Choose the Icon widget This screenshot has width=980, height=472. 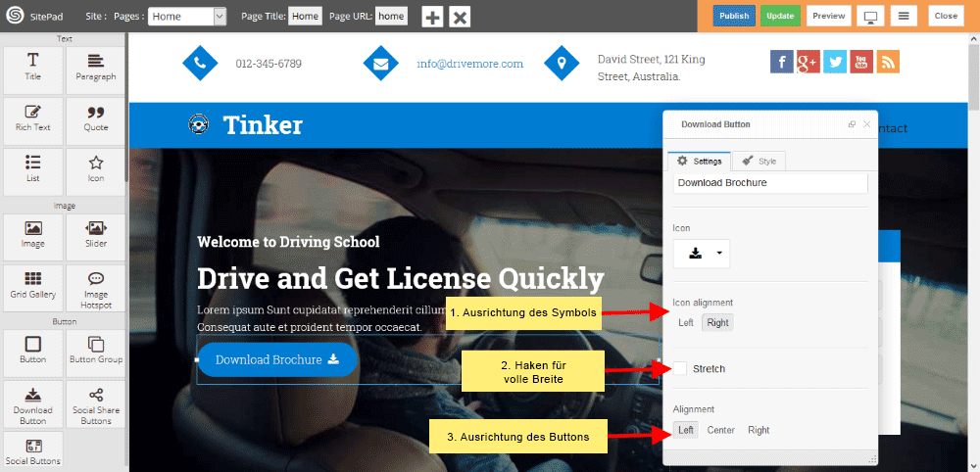(x=96, y=171)
